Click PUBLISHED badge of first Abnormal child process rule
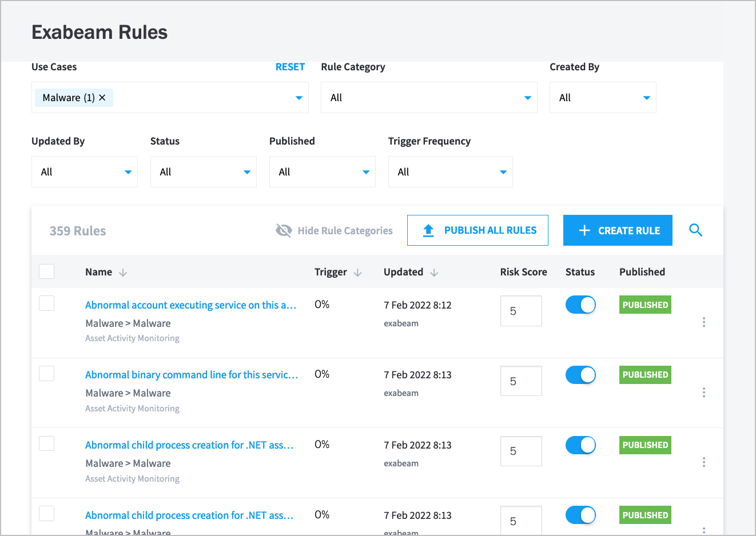Screen dimensions: 756x536 tap(645, 445)
